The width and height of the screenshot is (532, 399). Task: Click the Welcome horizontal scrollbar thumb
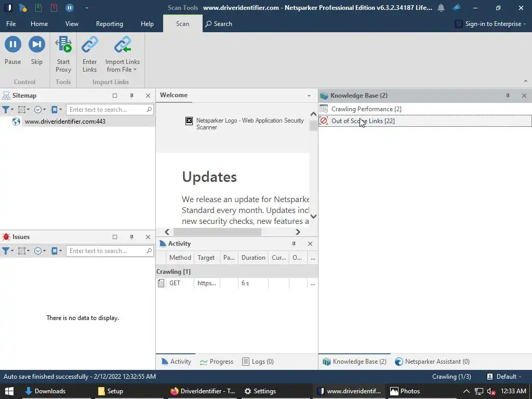(218, 232)
